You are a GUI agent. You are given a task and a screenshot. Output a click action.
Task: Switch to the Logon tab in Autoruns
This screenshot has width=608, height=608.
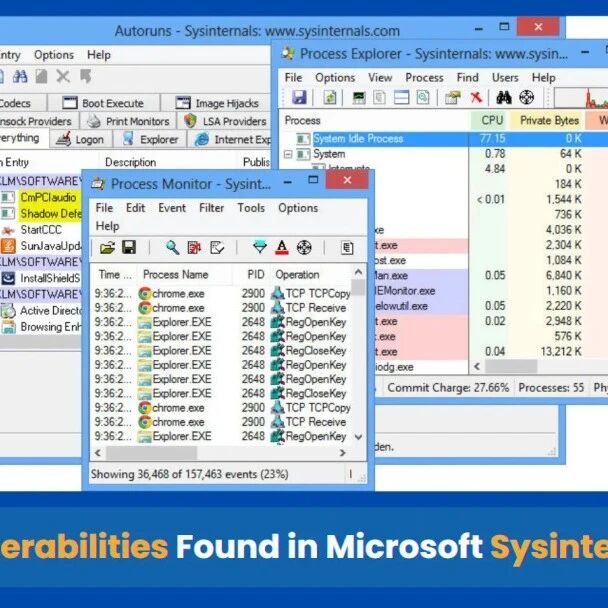point(81,139)
